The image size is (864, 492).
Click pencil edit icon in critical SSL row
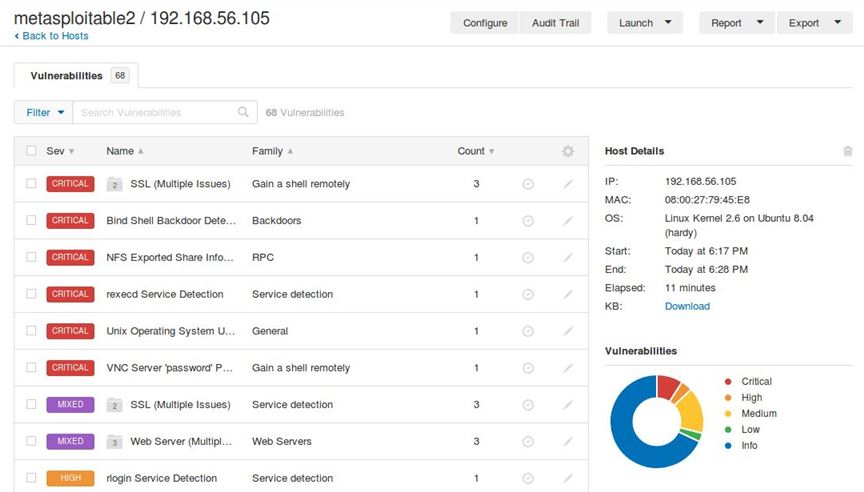(x=568, y=184)
